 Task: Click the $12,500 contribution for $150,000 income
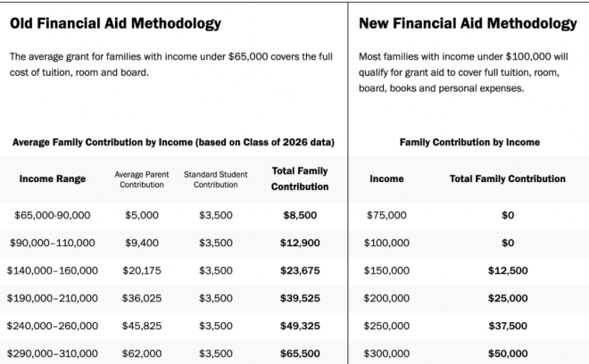pos(508,271)
